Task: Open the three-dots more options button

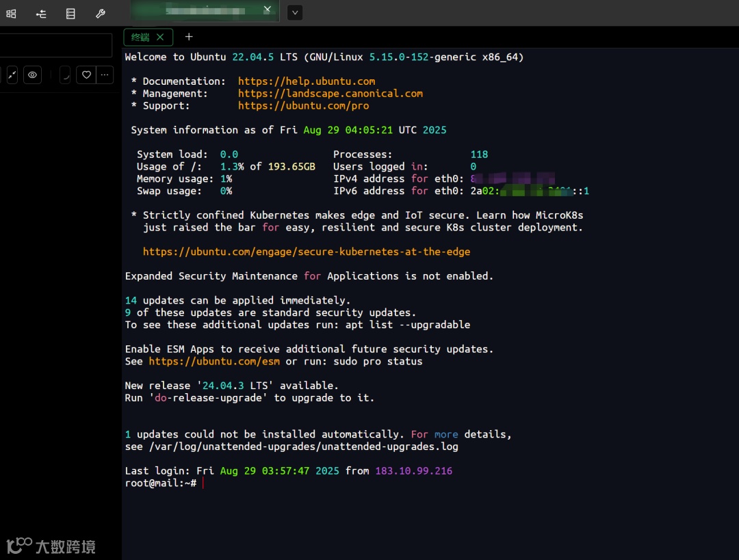Action: (x=105, y=75)
